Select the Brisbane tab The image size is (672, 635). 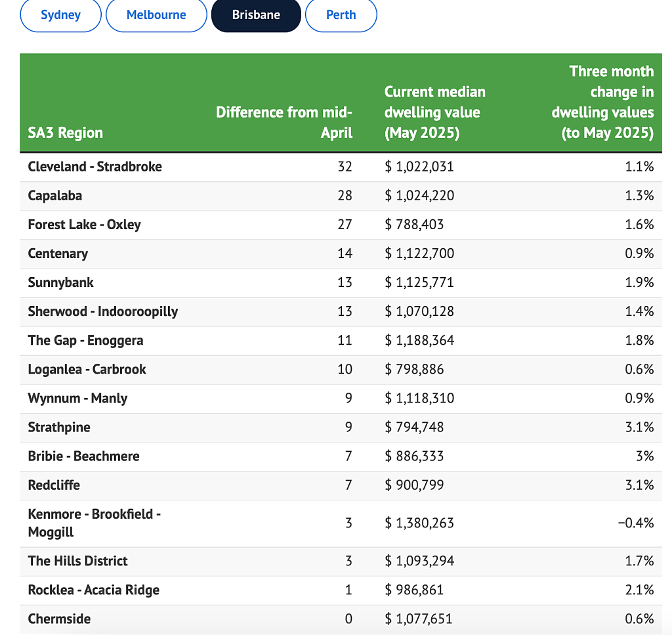pos(257,15)
